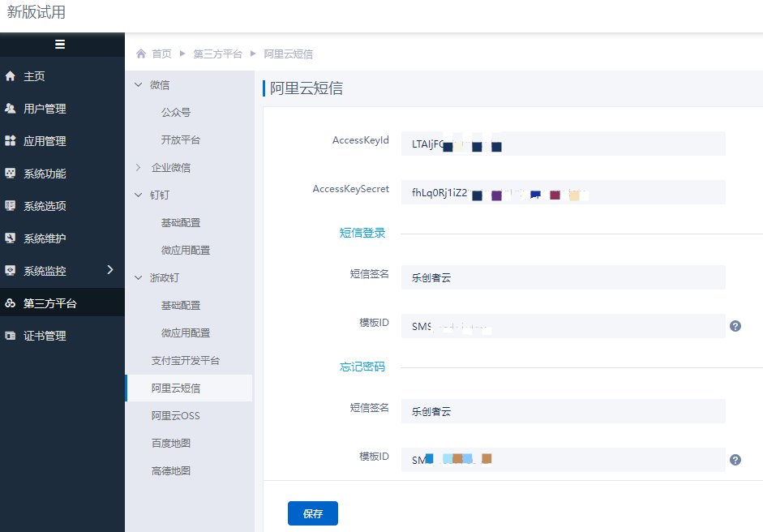The width and height of the screenshot is (763, 532).
Task: Select 系统选项 in the sidebar menu
Action: tap(45, 206)
